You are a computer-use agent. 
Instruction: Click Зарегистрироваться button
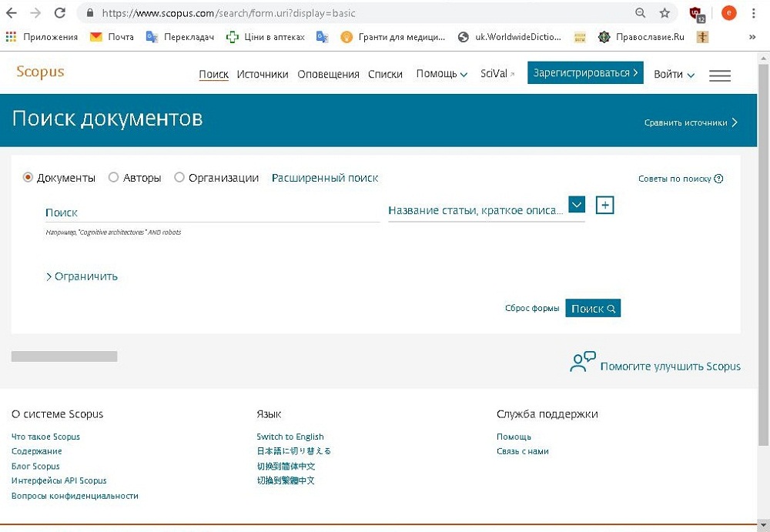coord(585,72)
